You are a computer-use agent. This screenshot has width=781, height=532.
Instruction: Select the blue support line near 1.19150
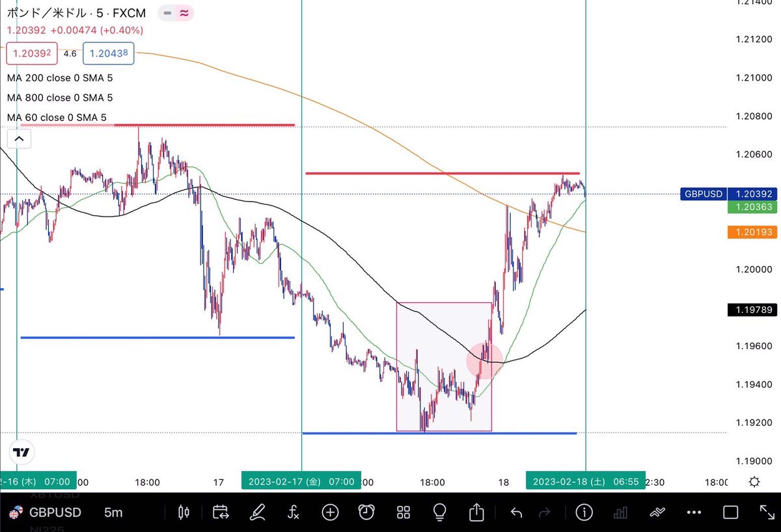tap(439, 432)
